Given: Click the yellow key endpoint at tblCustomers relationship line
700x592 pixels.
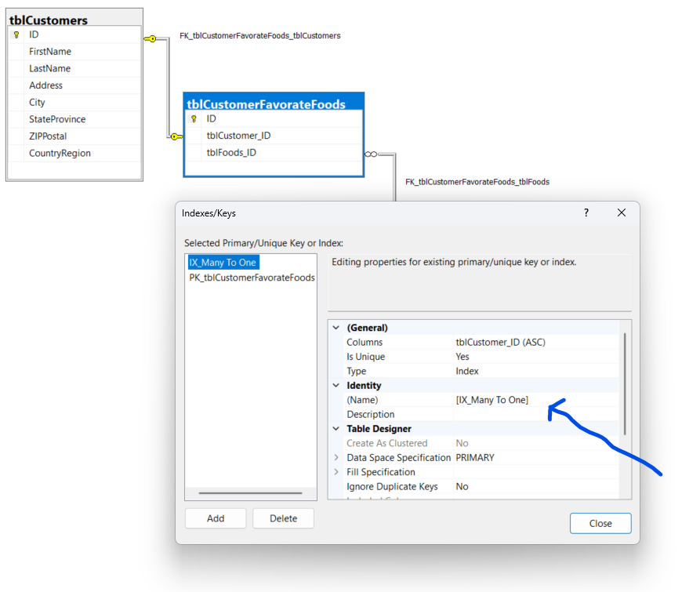Looking at the screenshot, I should (151, 39).
